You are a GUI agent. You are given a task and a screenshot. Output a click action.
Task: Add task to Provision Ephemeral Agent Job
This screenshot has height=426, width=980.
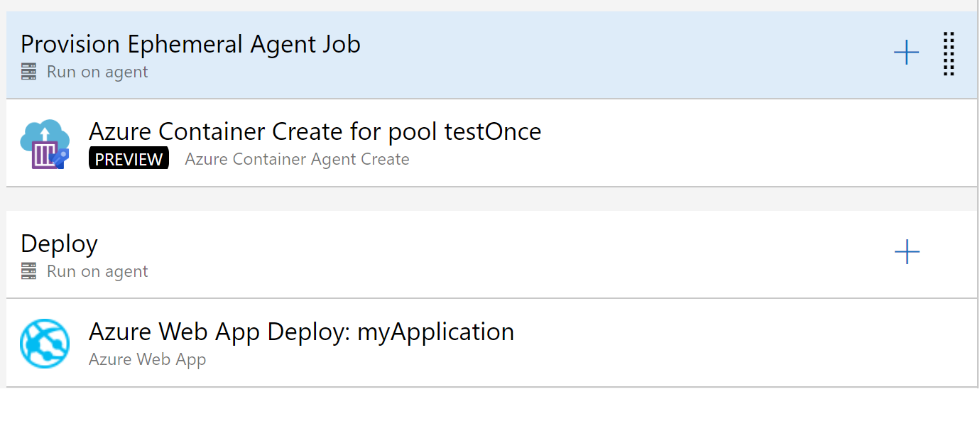[906, 53]
